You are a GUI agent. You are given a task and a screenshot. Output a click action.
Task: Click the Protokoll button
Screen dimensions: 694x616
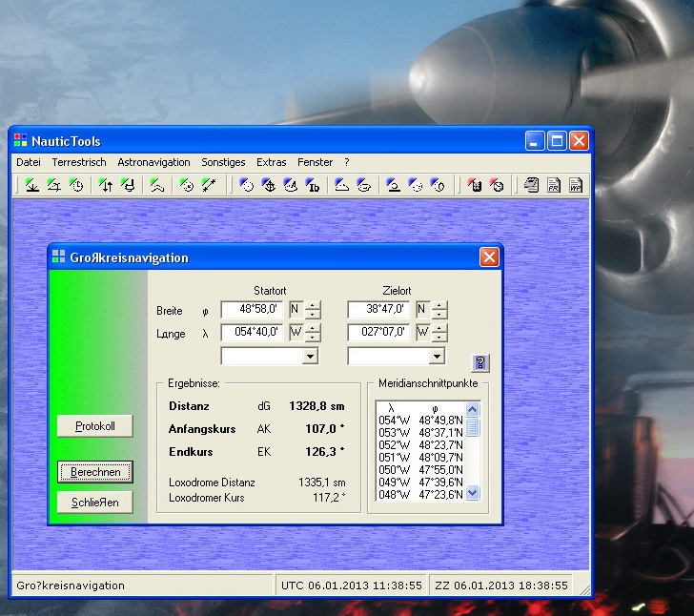pyautogui.click(x=94, y=426)
